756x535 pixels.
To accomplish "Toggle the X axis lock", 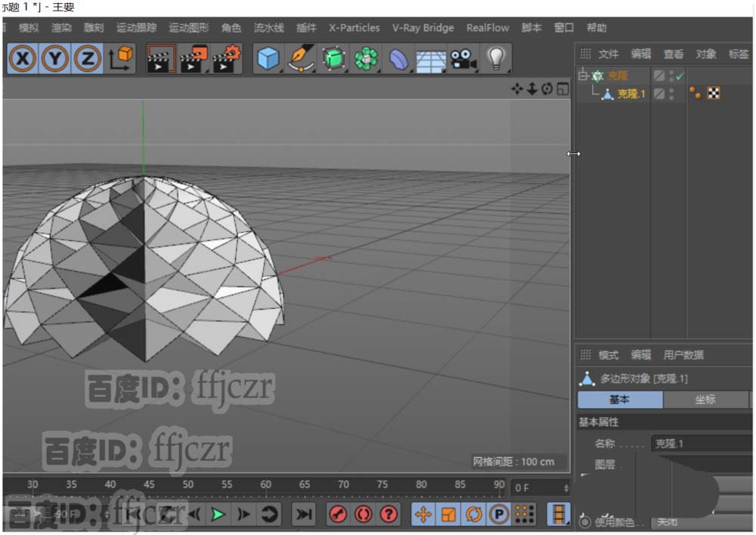I will [x=23, y=59].
